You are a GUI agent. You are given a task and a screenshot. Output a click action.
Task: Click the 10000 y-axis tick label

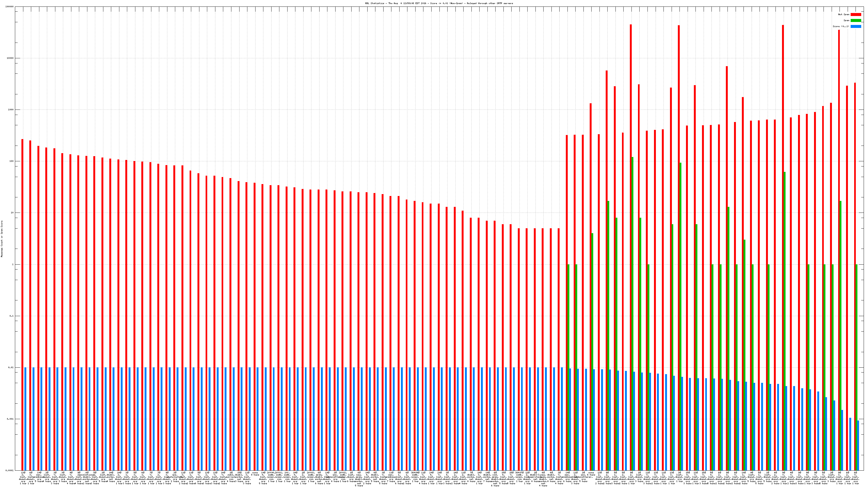tap(10, 58)
